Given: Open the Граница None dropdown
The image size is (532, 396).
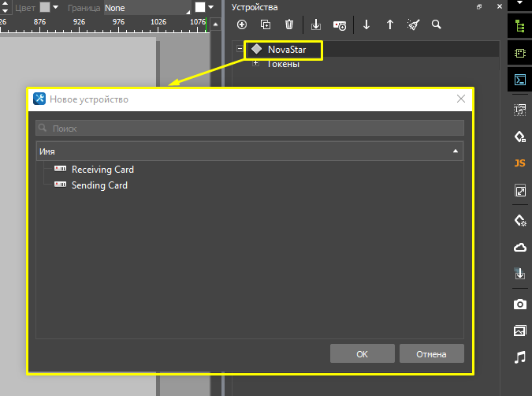Looking at the screenshot, I should tap(147, 8).
